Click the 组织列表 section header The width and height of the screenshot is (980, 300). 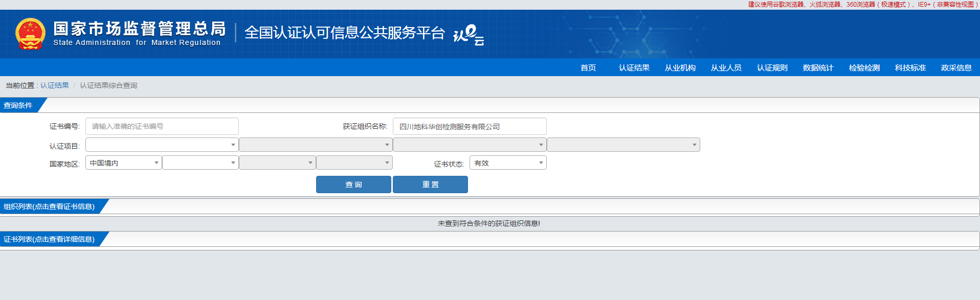tap(50, 206)
